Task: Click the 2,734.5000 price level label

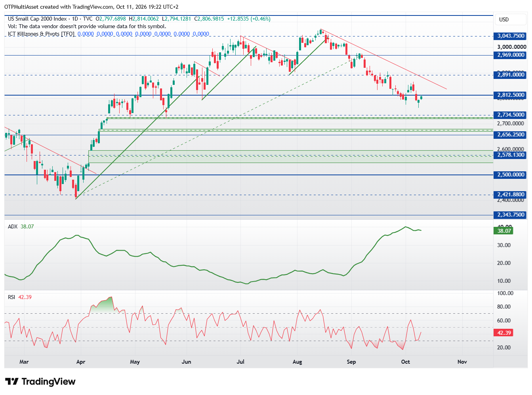Action: click(x=511, y=115)
